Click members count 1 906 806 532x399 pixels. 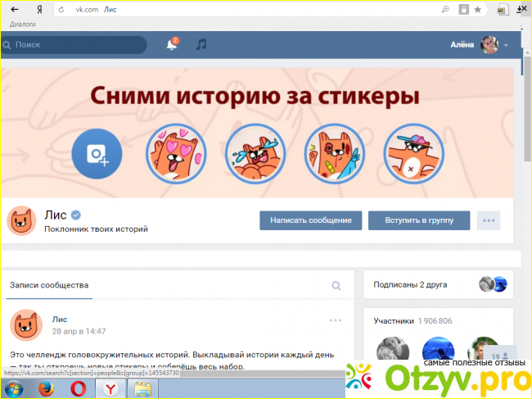pos(435,321)
